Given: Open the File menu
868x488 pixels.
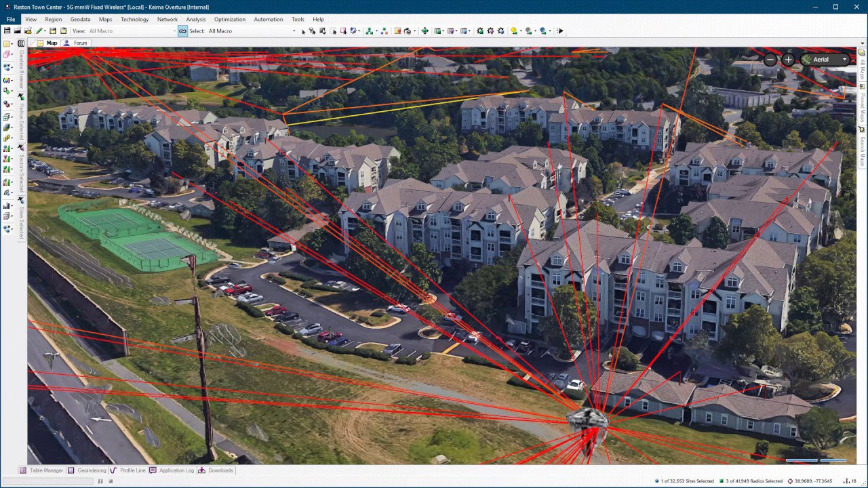Looking at the screenshot, I should [x=11, y=19].
